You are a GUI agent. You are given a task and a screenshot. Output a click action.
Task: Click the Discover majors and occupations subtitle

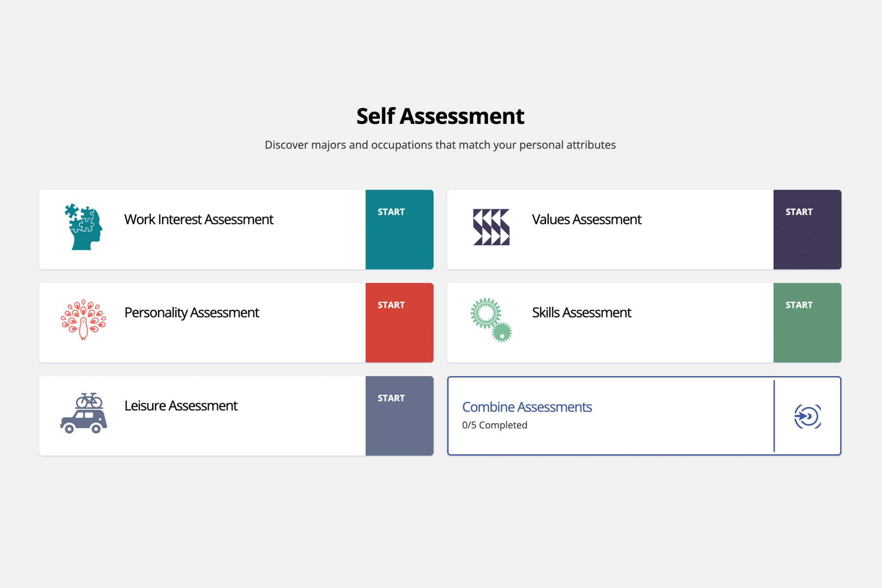click(x=440, y=145)
